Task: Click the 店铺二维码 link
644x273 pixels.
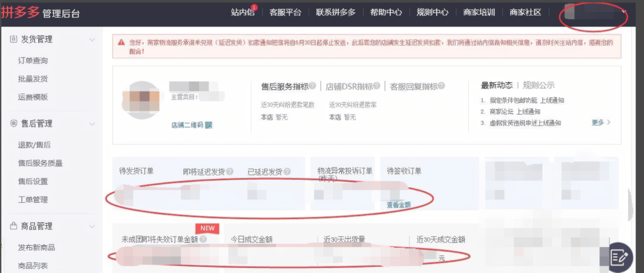Action: [x=187, y=125]
